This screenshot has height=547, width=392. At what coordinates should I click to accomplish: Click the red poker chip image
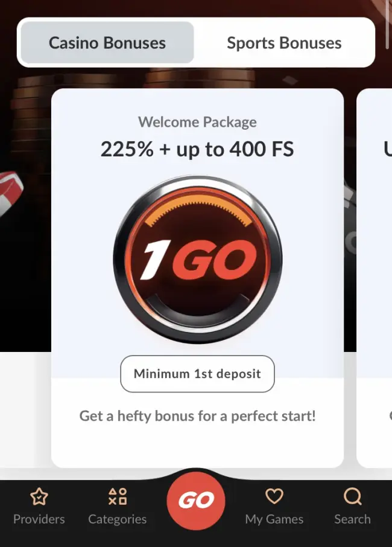[x=10, y=192]
